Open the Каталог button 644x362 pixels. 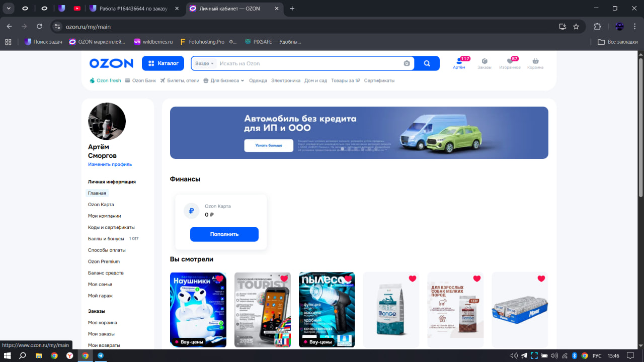click(163, 63)
